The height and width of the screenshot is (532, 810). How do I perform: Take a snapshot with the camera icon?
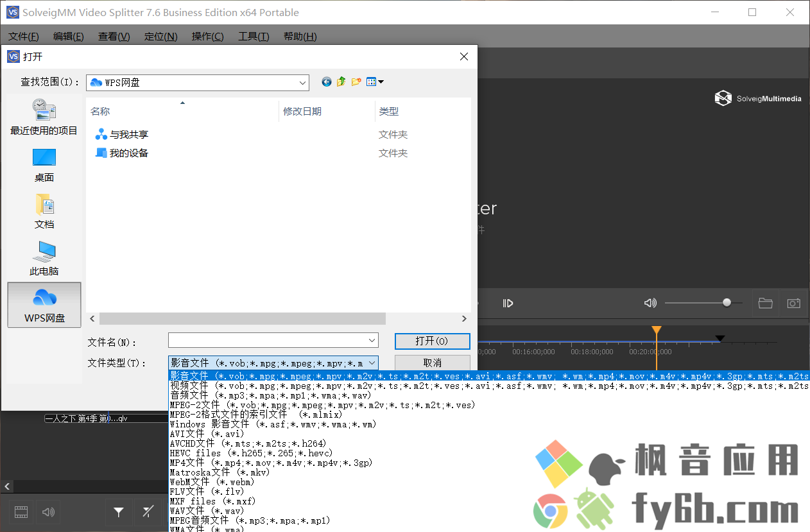pos(794,303)
